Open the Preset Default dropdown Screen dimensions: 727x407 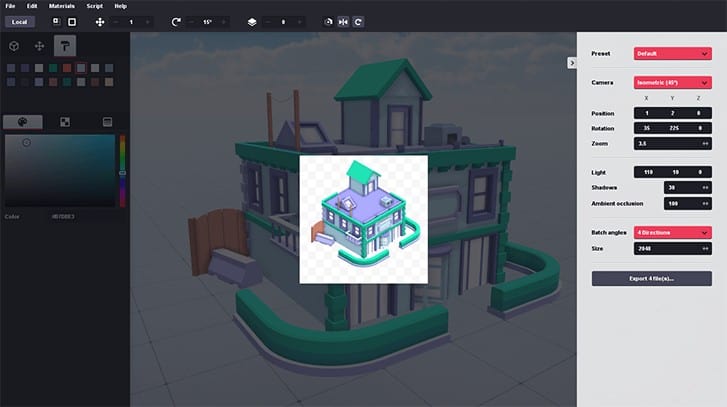click(672, 53)
